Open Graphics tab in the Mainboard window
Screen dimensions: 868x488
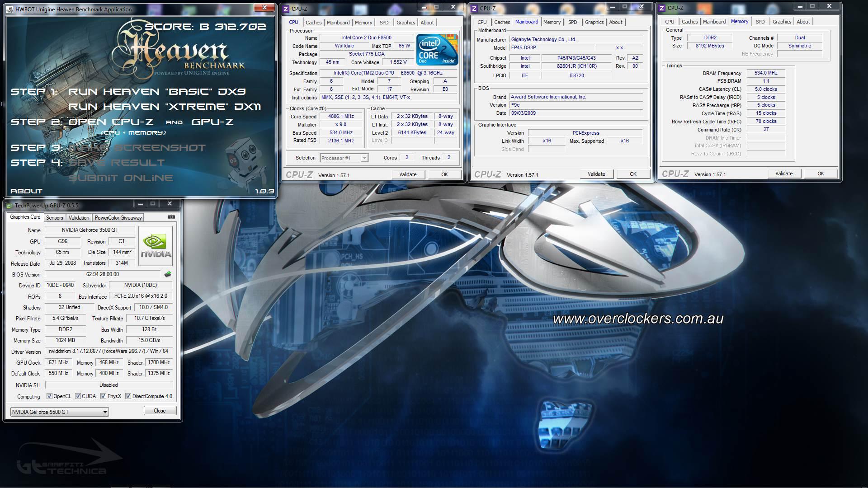point(594,22)
